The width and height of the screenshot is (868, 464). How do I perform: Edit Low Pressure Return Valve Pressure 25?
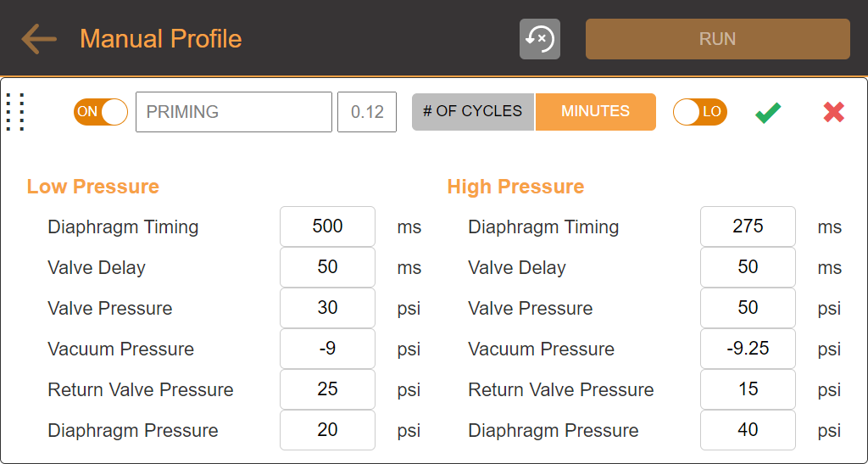coord(328,389)
